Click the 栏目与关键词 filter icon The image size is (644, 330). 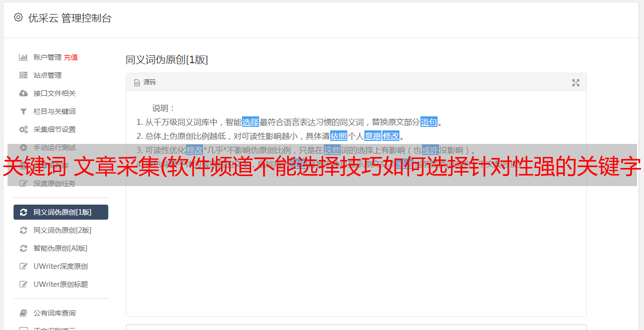pos(23,111)
